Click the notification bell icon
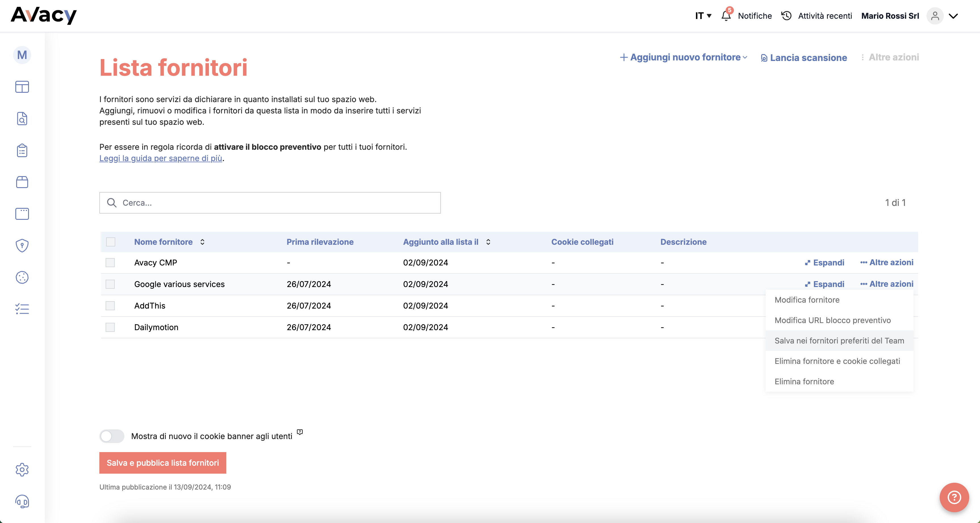 [x=726, y=15]
